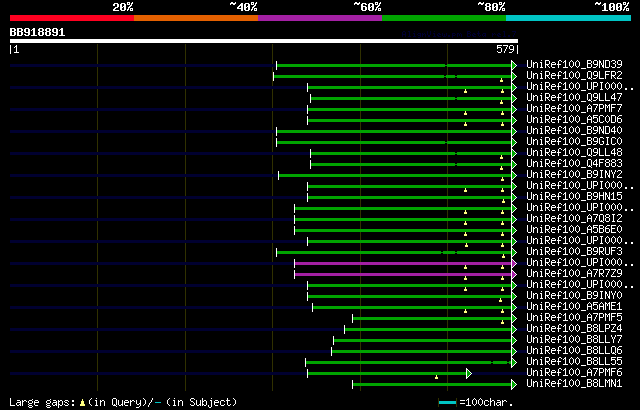
Task: Open the UniRef100_Q9LFR2 hit label
Action: [574, 75]
